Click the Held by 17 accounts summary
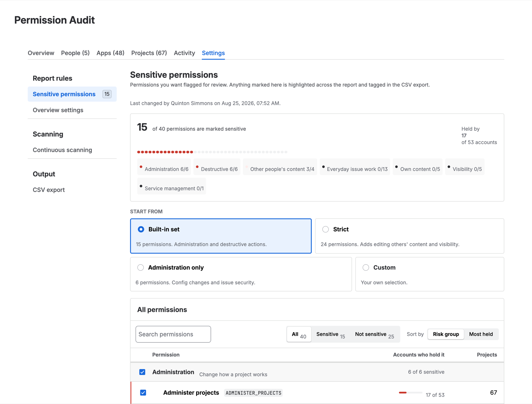Screen dimensions: 532x404 (x=479, y=135)
